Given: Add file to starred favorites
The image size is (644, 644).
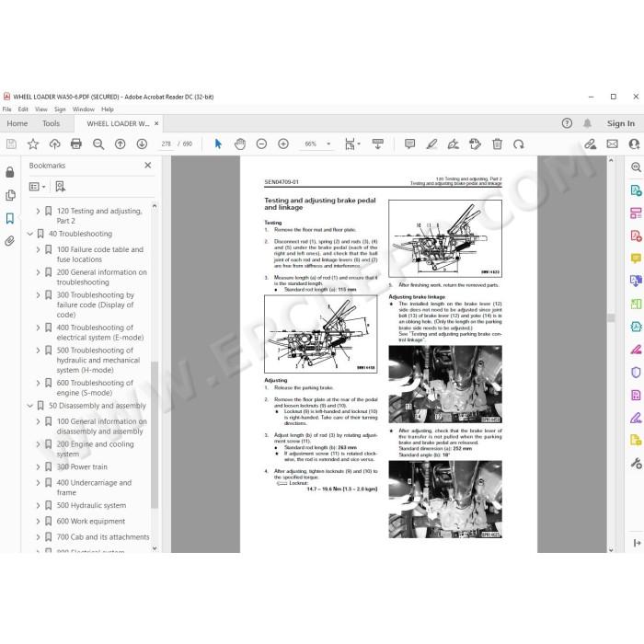Looking at the screenshot, I should point(33,144).
